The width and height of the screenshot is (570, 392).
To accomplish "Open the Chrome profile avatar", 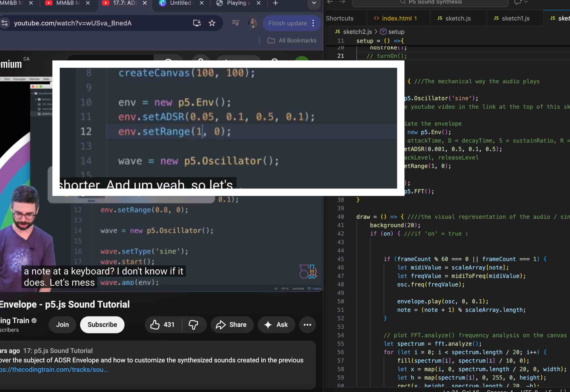I will (x=252, y=23).
